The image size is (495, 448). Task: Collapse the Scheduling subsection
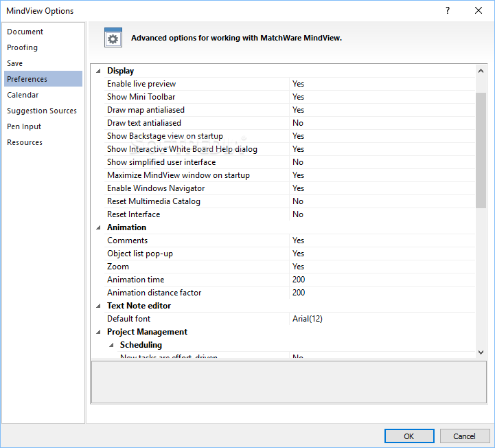click(111, 345)
